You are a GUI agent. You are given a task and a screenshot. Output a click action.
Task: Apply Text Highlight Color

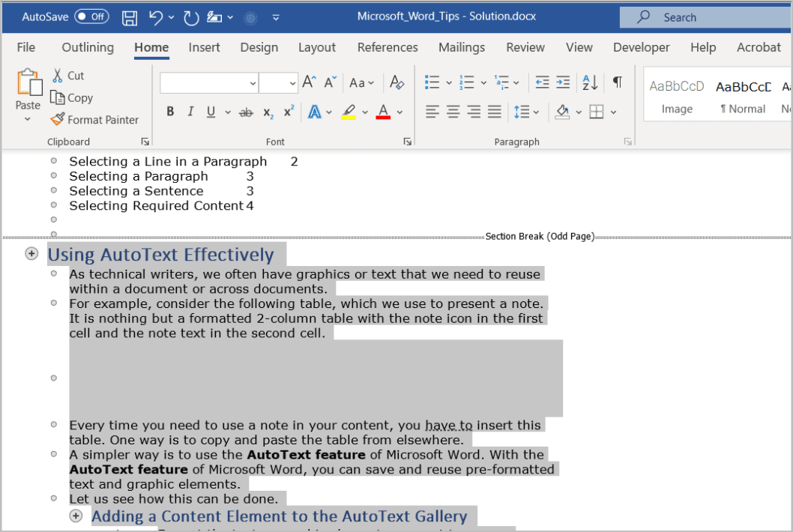pyautogui.click(x=348, y=112)
